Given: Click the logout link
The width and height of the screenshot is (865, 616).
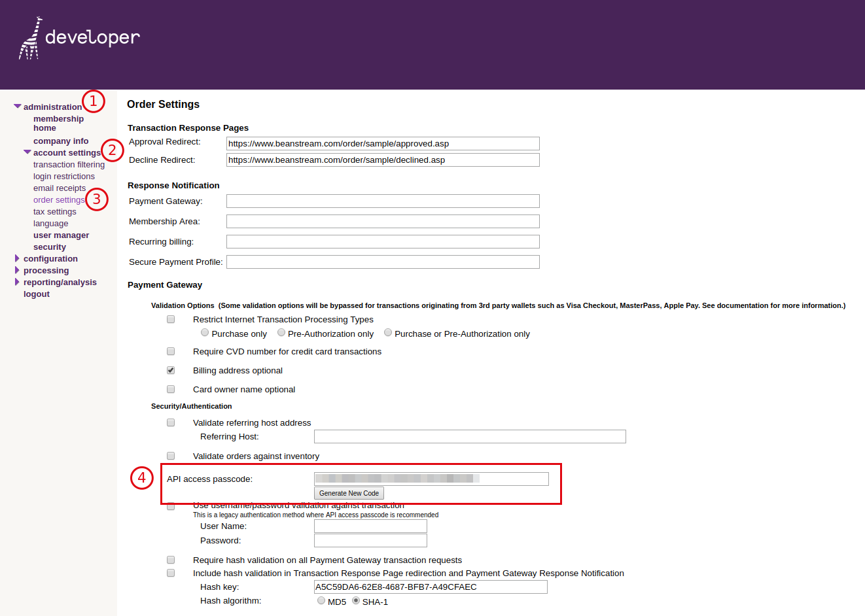Looking at the screenshot, I should click(x=37, y=294).
